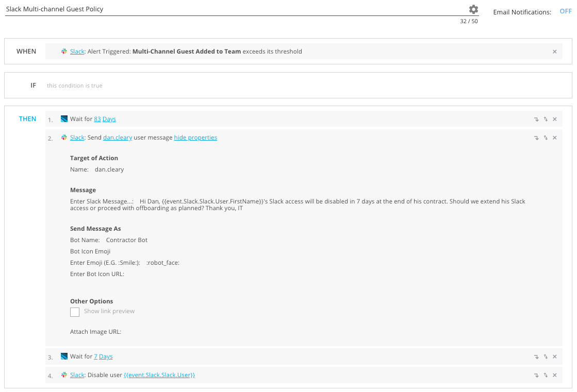This screenshot has width=577, height=392.
Task: Click the dan.cleary recipient link
Action: click(x=118, y=138)
